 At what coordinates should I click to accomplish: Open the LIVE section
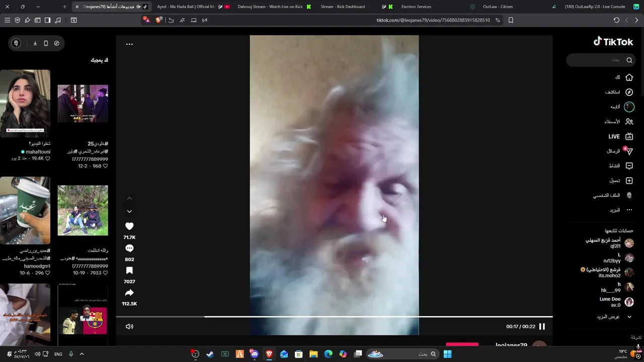point(620,136)
